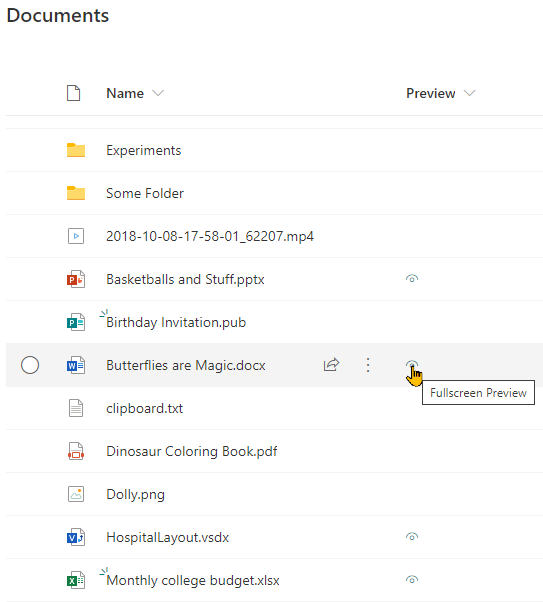The image size is (543, 602).
Task: Click the file type column header icon
Action: coord(73,93)
